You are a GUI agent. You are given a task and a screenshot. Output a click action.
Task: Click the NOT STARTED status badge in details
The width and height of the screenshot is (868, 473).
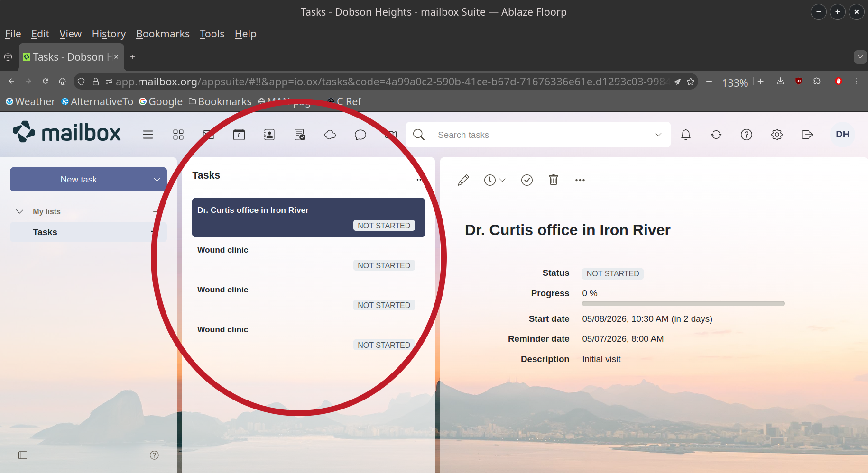point(613,273)
